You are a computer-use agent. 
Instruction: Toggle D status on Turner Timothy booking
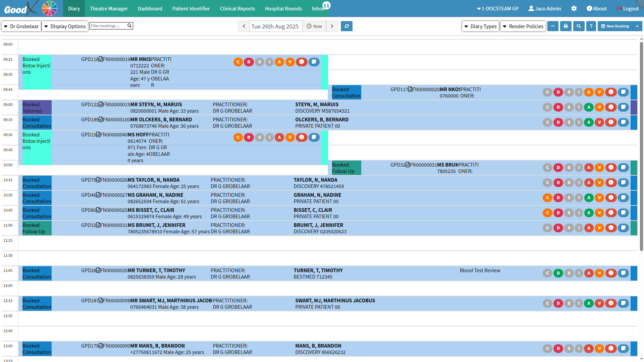(x=558, y=273)
